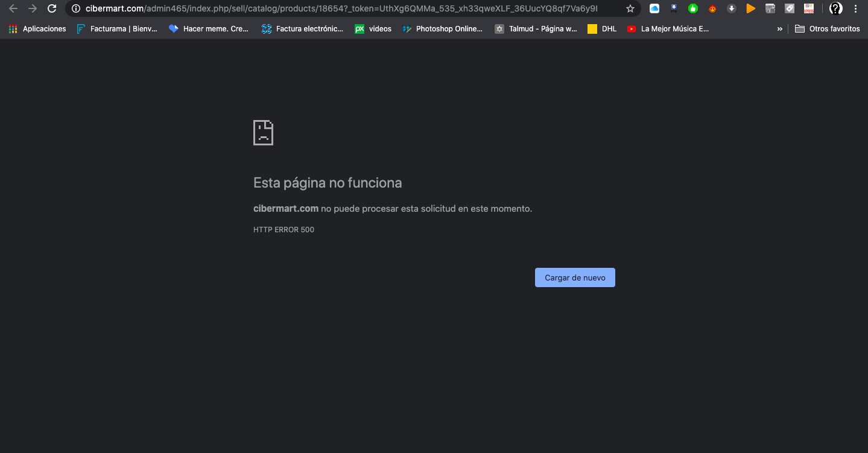Reload the page with the refresh icon
This screenshot has width=868, height=453.
pyautogui.click(x=52, y=8)
